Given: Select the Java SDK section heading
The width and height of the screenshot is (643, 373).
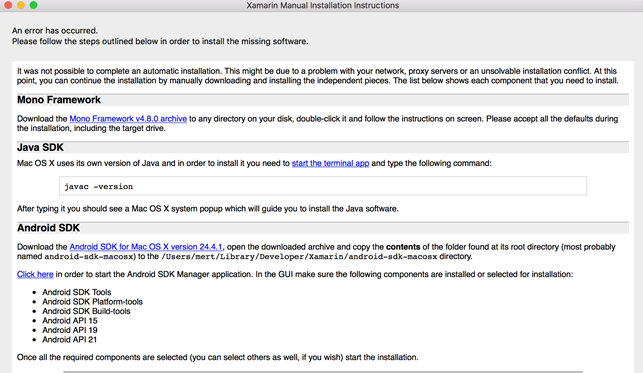Looking at the screenshot, I should point(40,148).
